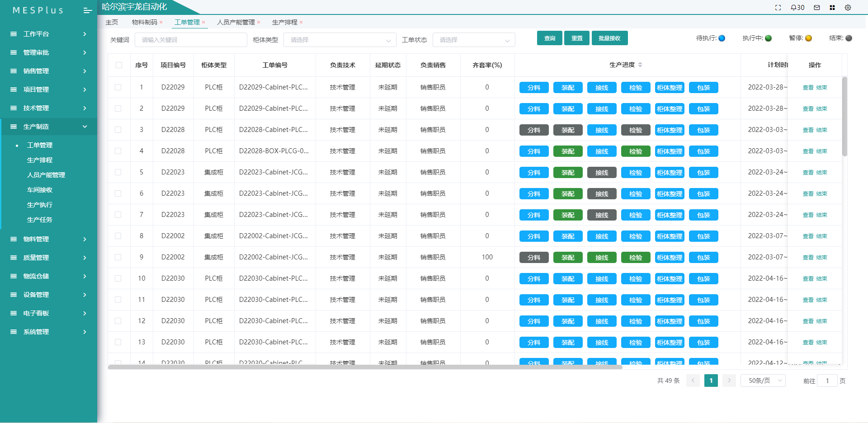
Task: Click the 销售管理 sidebar menu icon
Action: pos(14,71)
